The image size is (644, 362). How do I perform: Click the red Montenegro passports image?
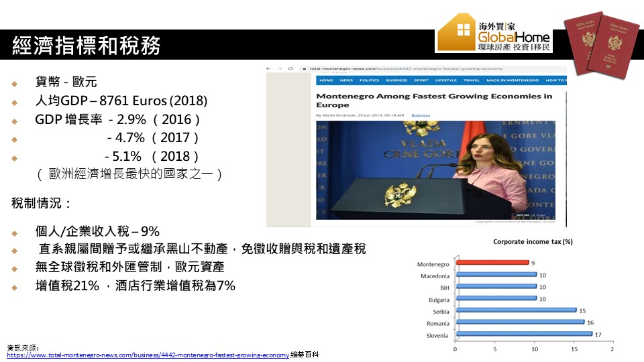click(x=601, y=45)
